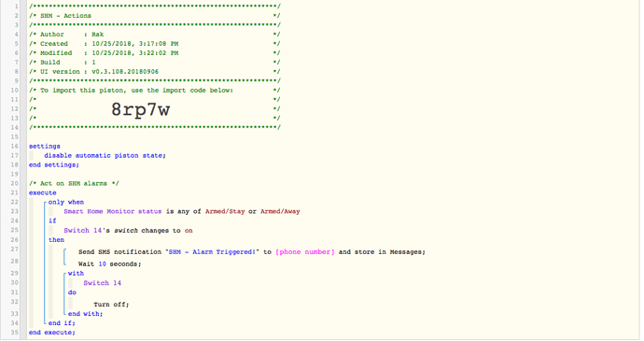Click 'end settings;' line

(x=54, y=165)
